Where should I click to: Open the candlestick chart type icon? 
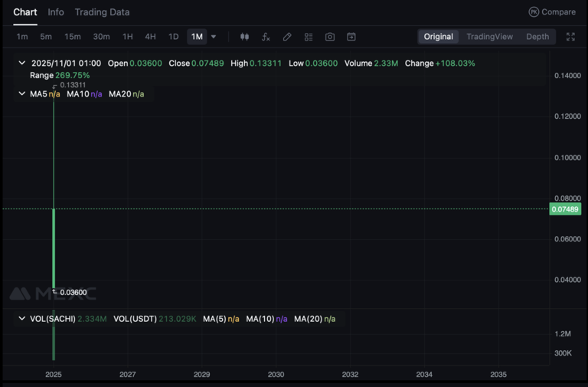pos(245,37)
